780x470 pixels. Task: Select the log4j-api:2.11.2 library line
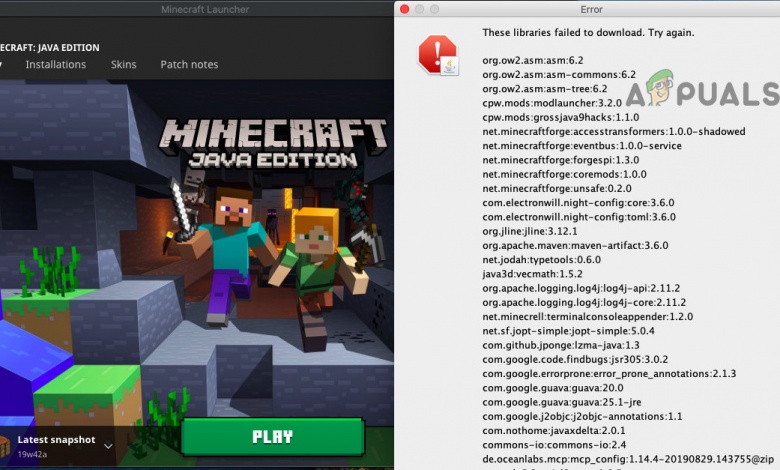click(581, 288)
